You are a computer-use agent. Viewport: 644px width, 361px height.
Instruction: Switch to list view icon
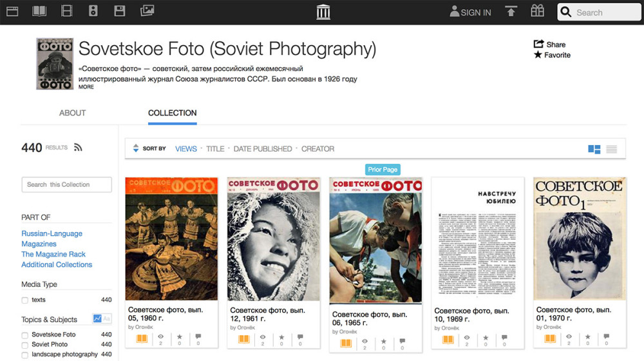[x=612, y=150]
